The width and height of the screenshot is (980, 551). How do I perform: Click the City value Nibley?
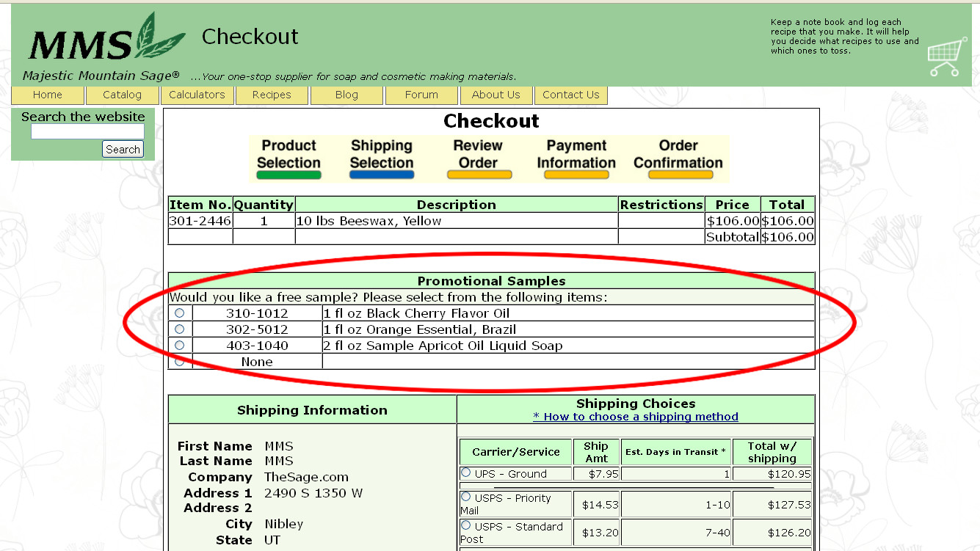pyautogui.click(x=284, y=524)
